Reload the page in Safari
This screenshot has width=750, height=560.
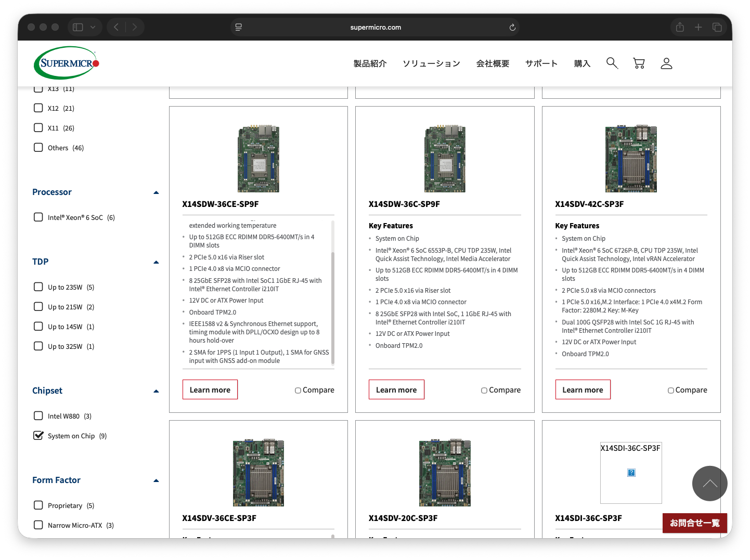(x=512, y=28)
